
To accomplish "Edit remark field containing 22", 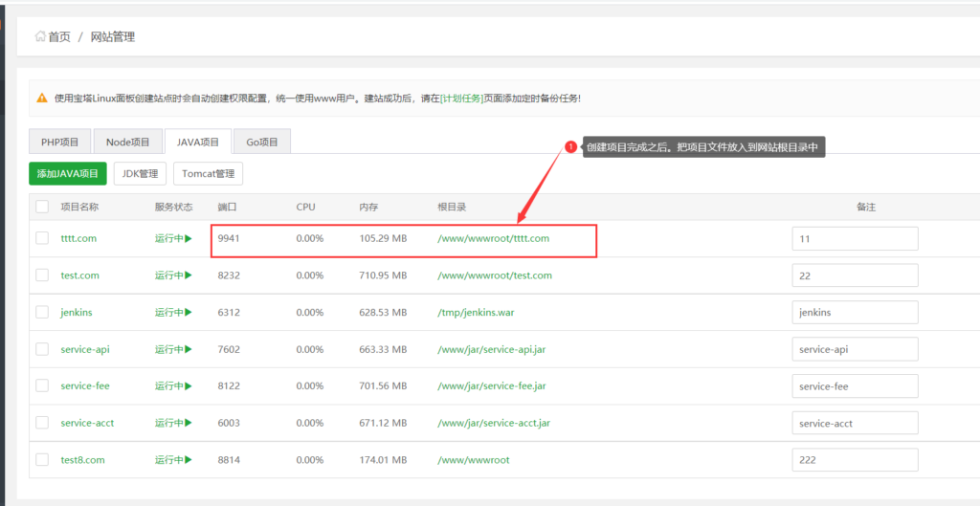I will tap(855, 275).
